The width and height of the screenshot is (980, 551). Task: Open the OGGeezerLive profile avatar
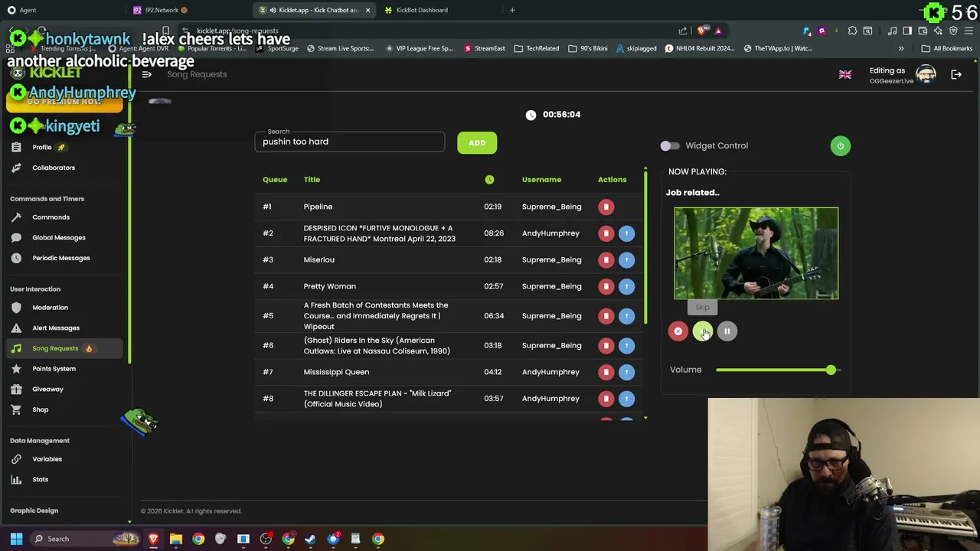926,74
